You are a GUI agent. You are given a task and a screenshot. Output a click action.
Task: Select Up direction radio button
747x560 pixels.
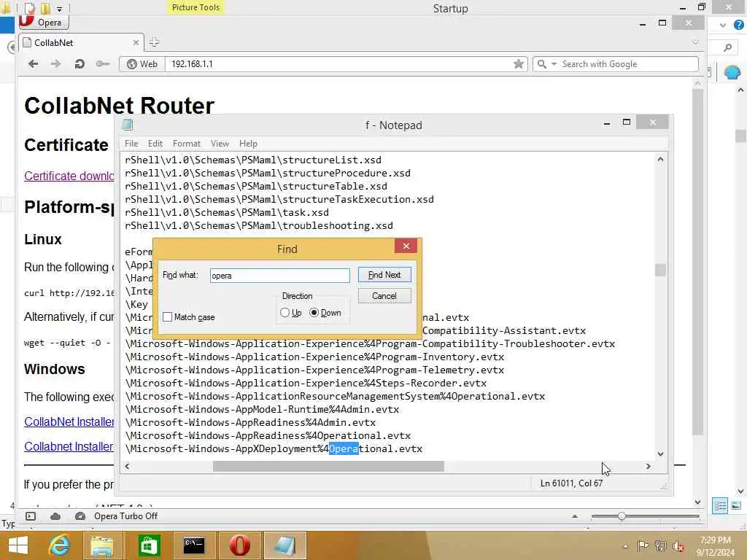pyautogui.click(x=285, y=313)
